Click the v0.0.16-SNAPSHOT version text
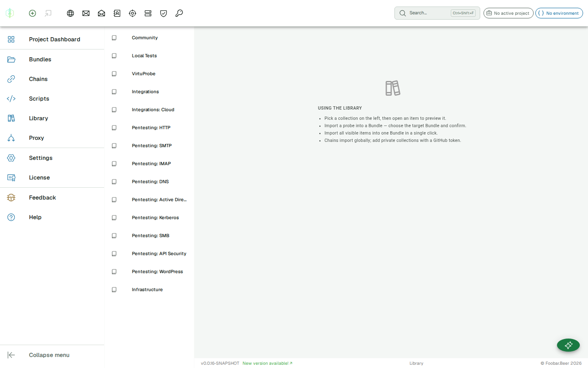 click(220, 363)
